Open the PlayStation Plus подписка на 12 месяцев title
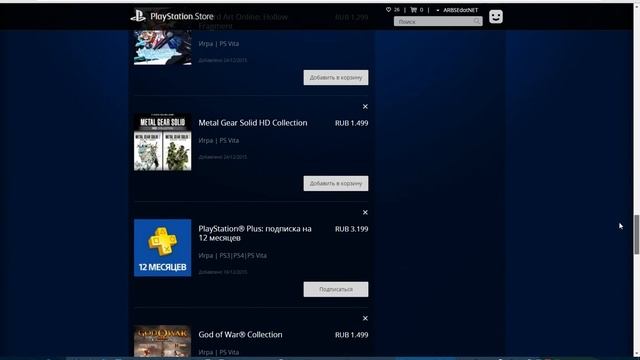The height and width of the screenshot is (360, 640). pos(255,233)
